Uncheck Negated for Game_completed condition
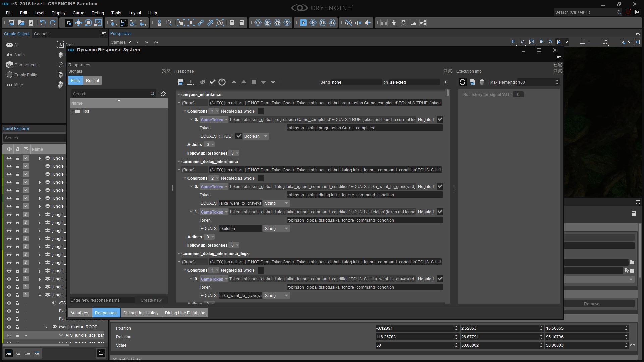Viewport: 644px width, 362px height. pos(440,119)
